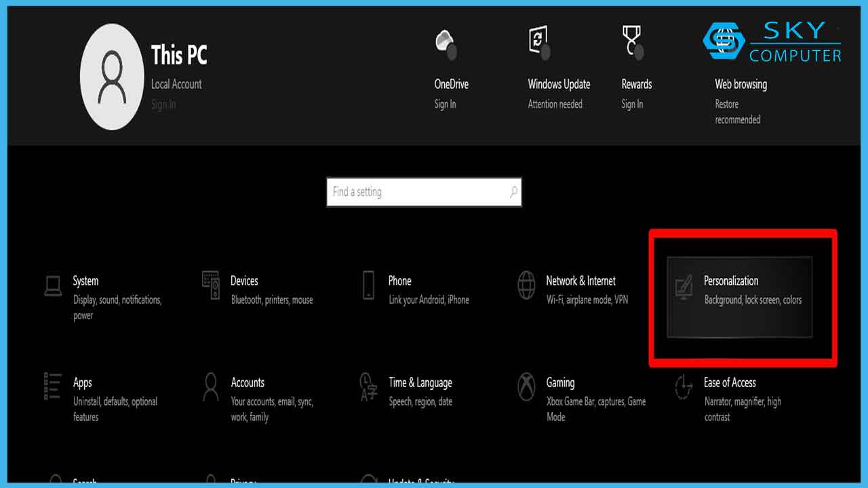Open the Accounts settings title
This screenshot has width=868, height=488.
[x=248, y=382]
